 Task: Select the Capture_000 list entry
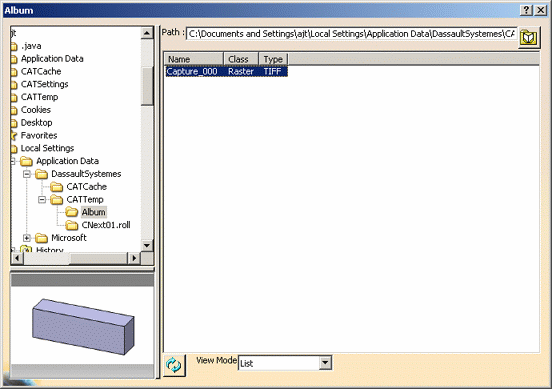227,71
